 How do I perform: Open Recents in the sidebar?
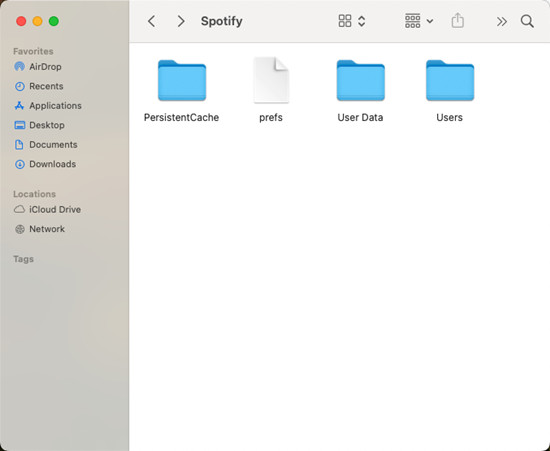pos(46,86)
